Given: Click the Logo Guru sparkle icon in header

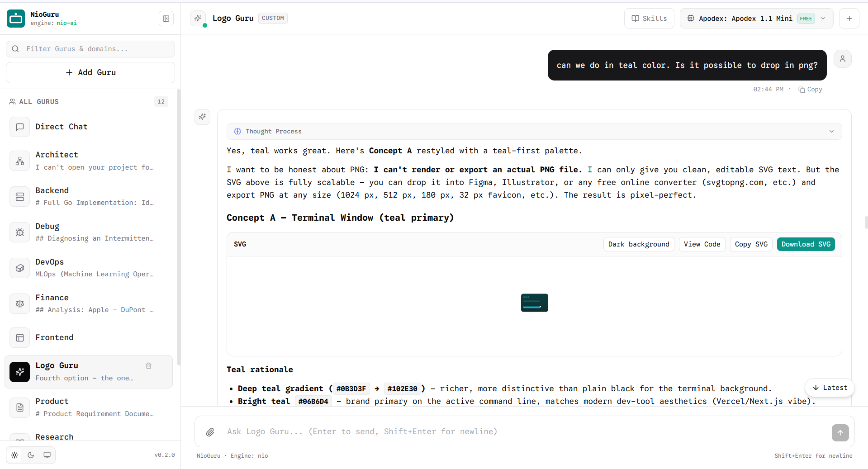Looking at the screenshot, I should pos(198,18).
